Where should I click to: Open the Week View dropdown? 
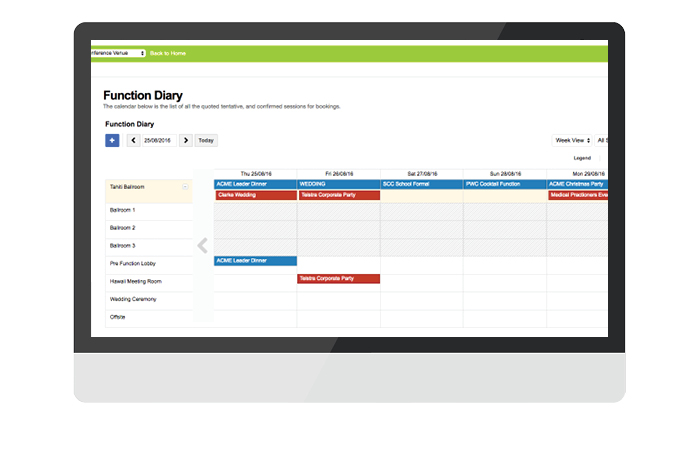coord(572,140)
